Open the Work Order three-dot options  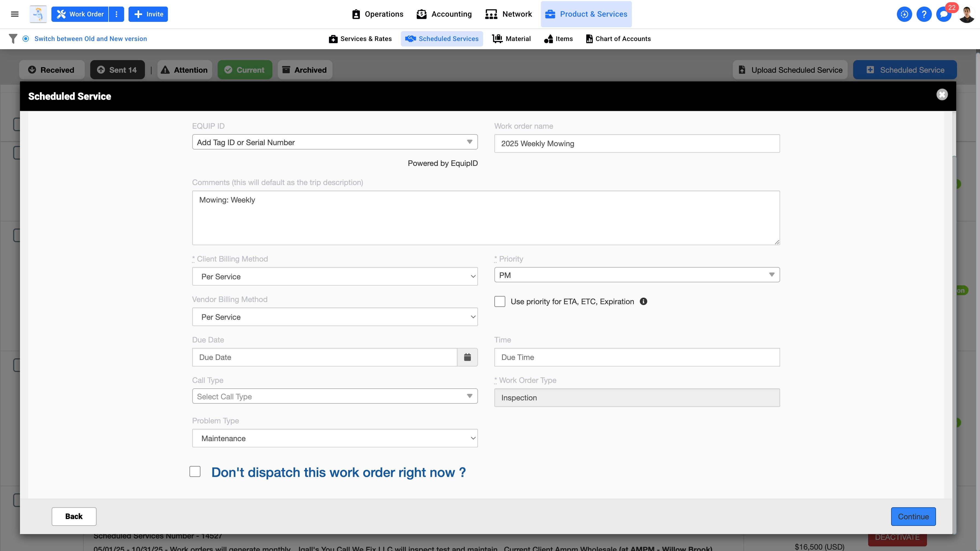click(x=116, y=14)
